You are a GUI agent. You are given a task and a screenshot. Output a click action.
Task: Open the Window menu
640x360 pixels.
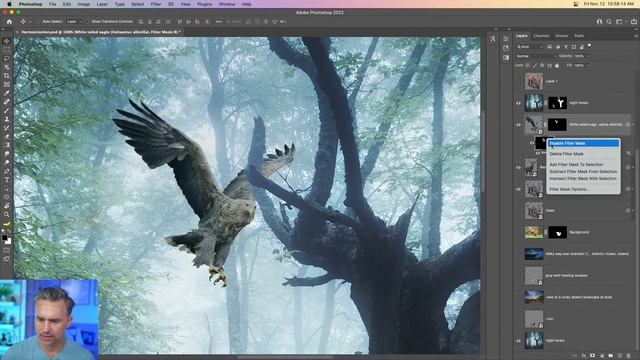227,4
